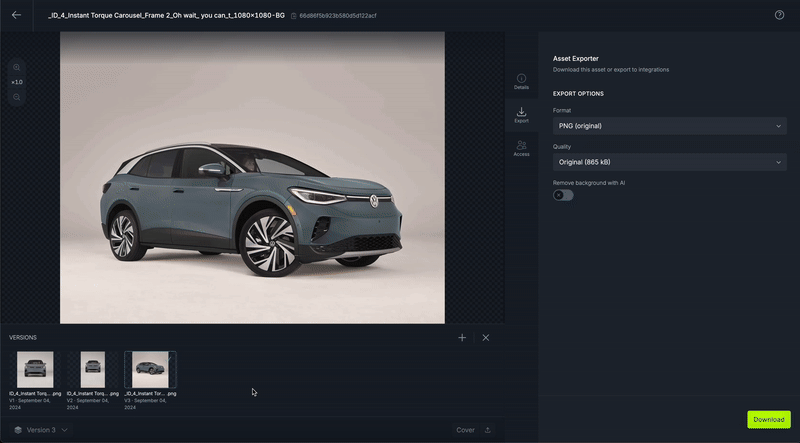Expand the Quality dropdown
This screenshot has height=443, width=800.
click(x=669, y=162)
